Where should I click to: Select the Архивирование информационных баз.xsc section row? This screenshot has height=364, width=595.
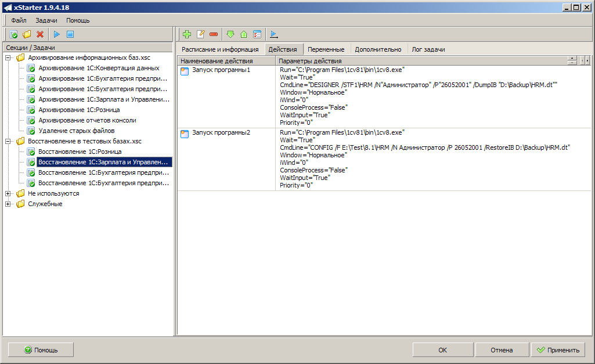point(89,57)
